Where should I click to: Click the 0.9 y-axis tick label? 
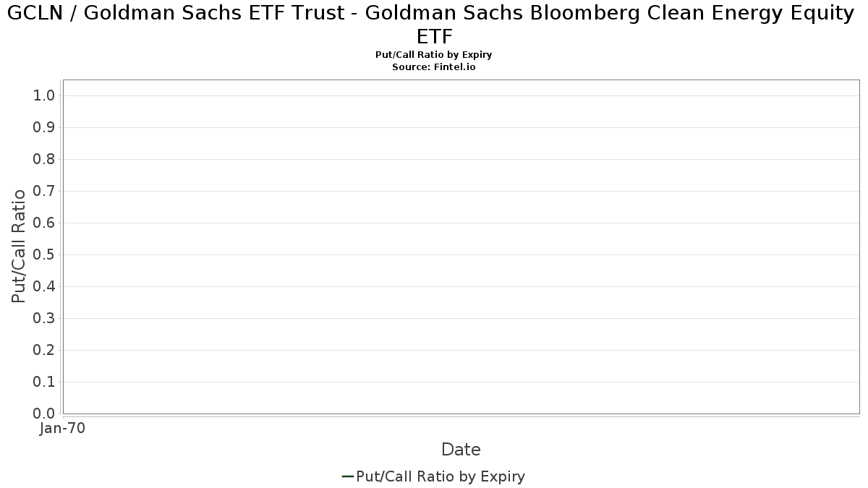(44, 127)
